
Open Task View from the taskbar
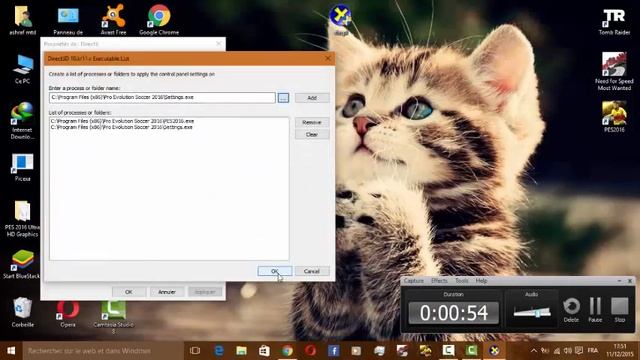195,351
